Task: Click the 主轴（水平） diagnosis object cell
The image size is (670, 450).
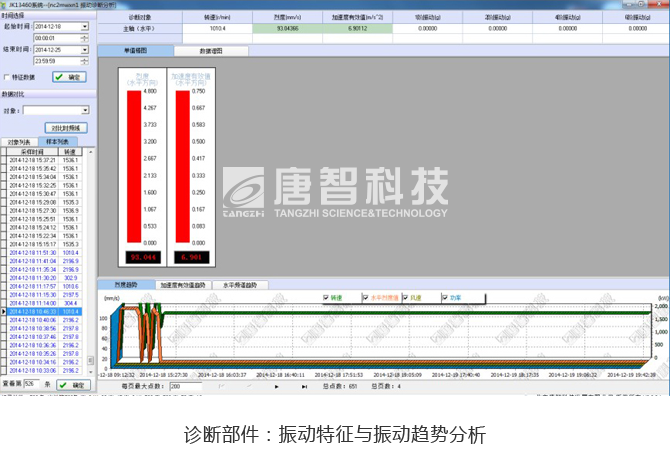Action: point(140,29)
